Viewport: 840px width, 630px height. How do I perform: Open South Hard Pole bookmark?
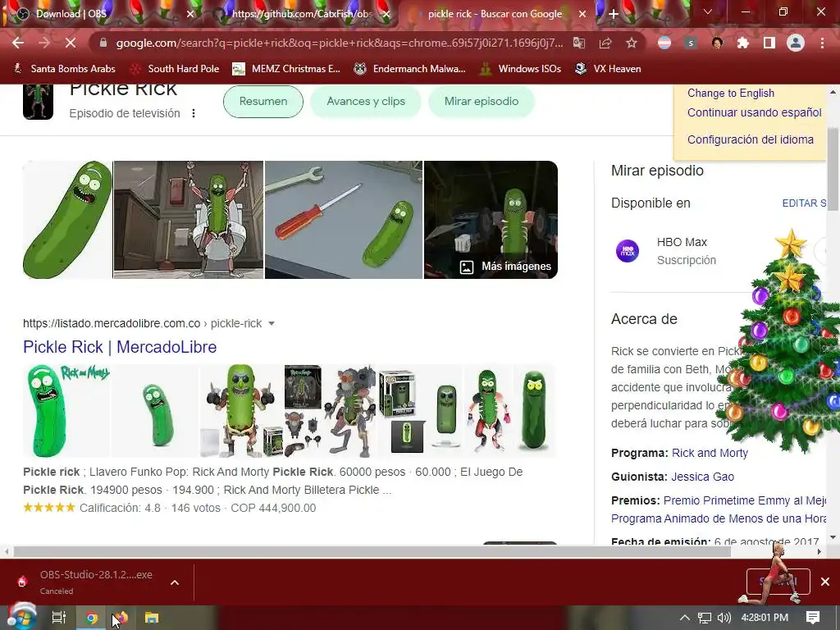[x=176, y=69]
